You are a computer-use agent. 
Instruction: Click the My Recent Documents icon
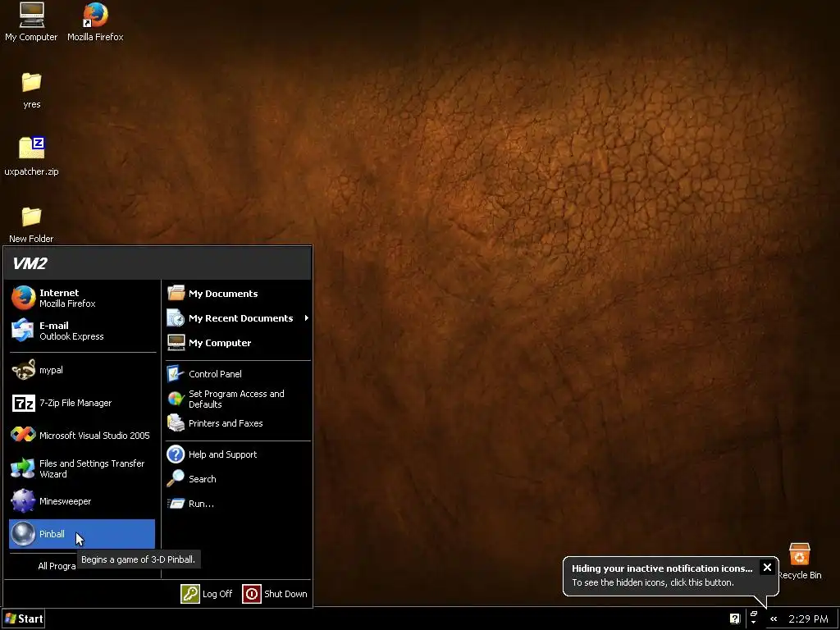click(x=176, y=317)
